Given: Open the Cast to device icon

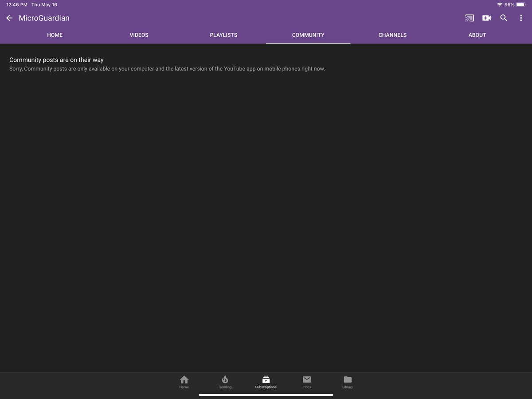Looking at the screenshot, I should 469,18.
